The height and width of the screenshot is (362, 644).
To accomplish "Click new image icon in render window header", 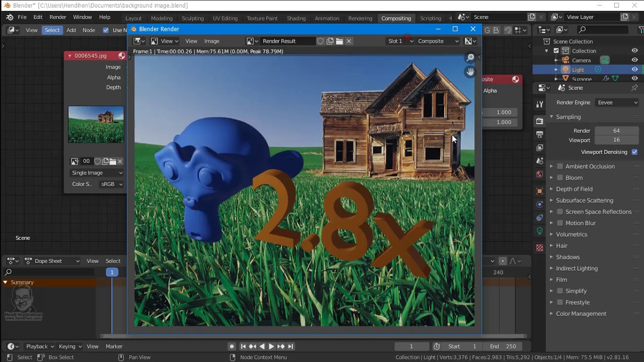I will click(330, 41).
